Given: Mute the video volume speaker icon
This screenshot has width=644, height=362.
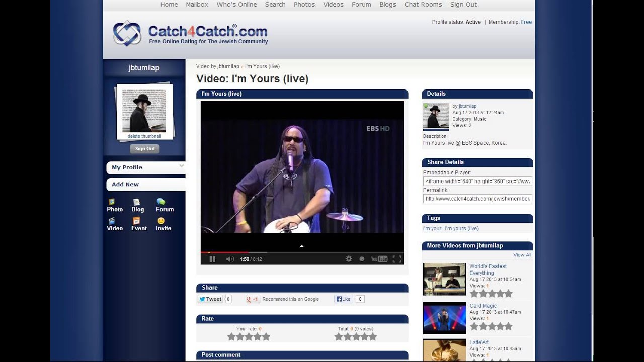Looking at the screenshot, I should pos(230,259).
